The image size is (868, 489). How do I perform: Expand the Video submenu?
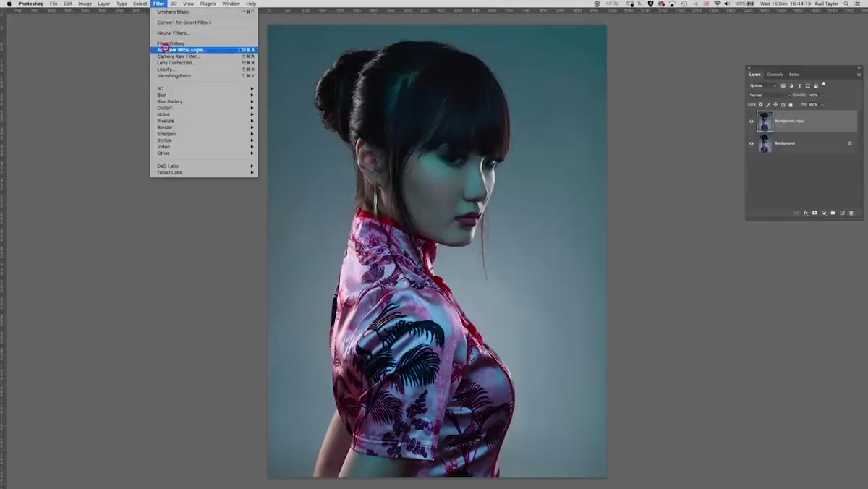[x=204, y=147]
